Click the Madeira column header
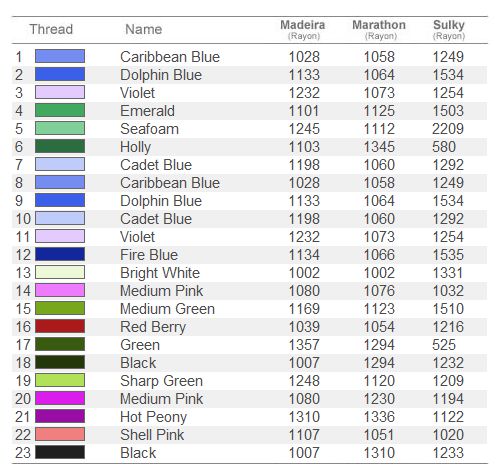Screen dimensions: 500x474 pos(303,29)
